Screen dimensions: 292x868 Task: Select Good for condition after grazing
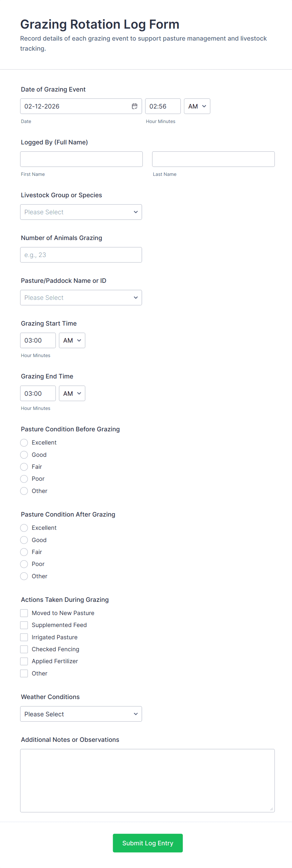24,540
